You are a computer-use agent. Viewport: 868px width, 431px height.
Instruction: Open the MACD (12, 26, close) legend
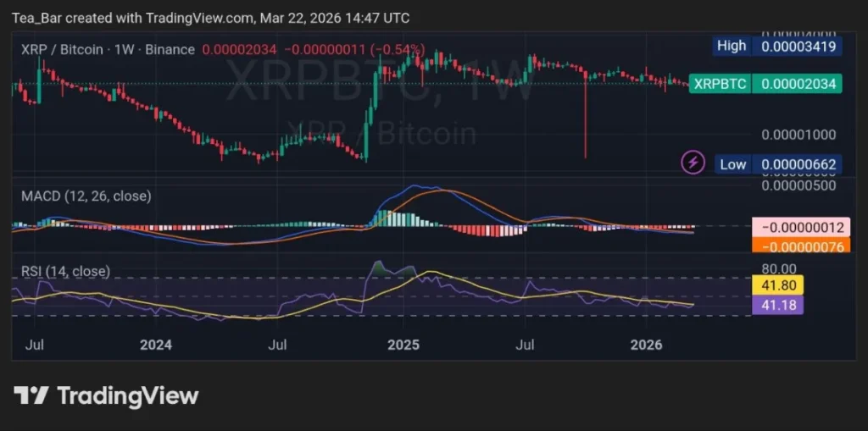click(x=86, y=196)
